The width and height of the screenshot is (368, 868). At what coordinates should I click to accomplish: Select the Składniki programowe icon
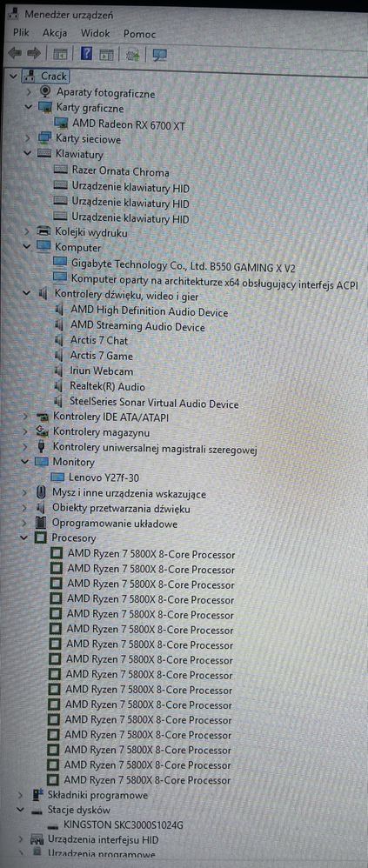coord(37,795)
